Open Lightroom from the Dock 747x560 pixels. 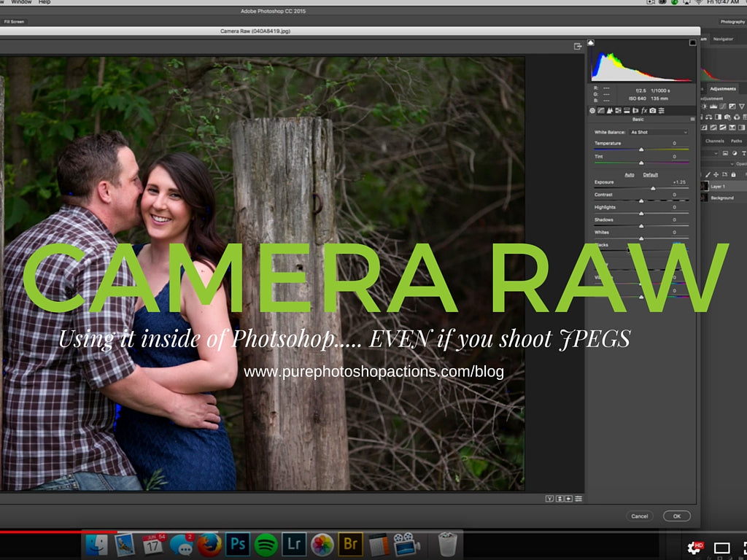click(294, 544)
